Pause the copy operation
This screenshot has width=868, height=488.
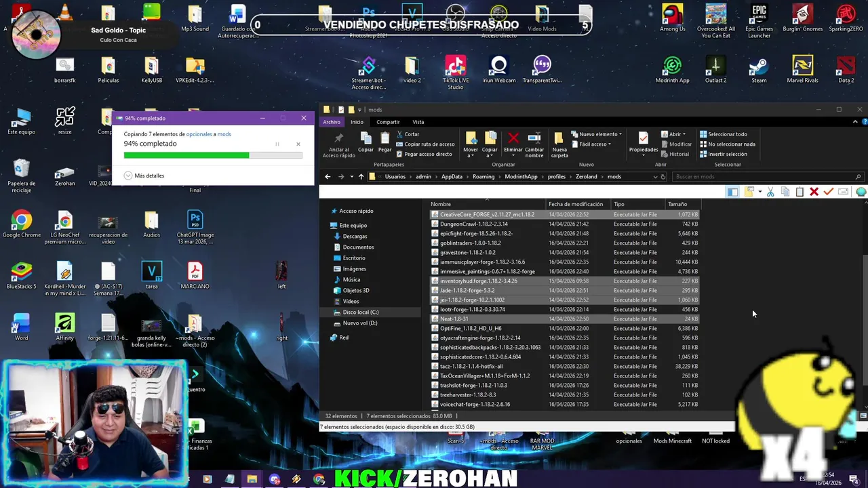[277, 144]
